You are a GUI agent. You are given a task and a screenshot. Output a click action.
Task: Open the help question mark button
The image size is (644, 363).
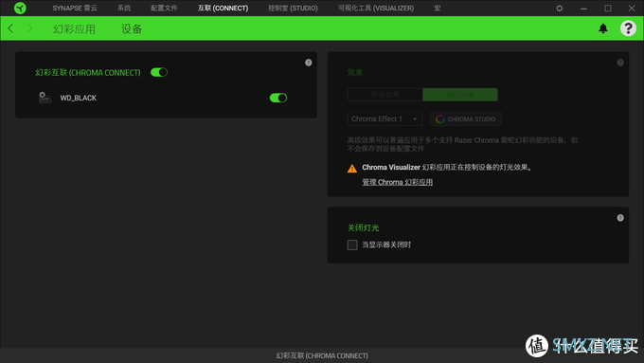pyautogui.click(x=628, y=28)
